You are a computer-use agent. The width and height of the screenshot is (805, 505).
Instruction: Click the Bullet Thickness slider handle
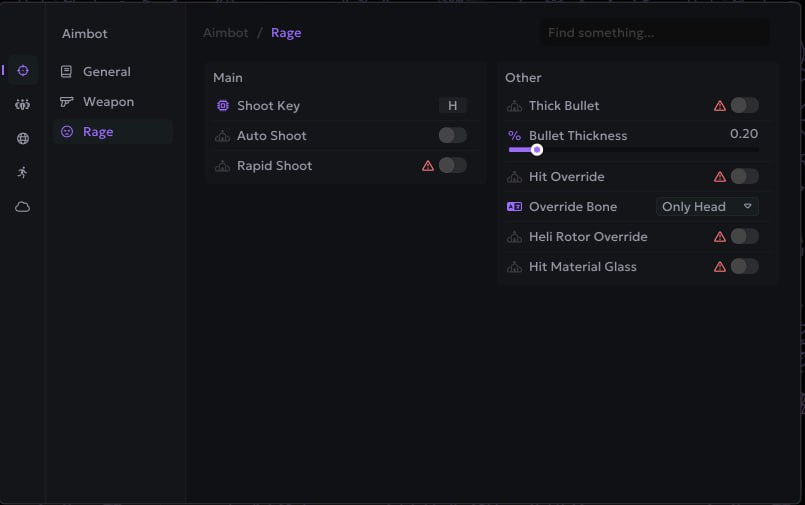tap(537, 150)
